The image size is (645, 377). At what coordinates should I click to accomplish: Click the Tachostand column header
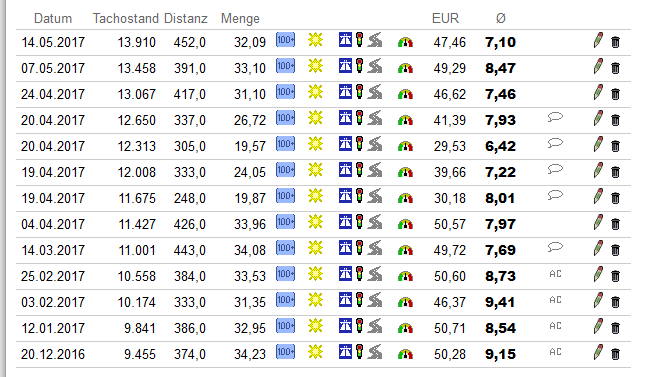point(125,19)
